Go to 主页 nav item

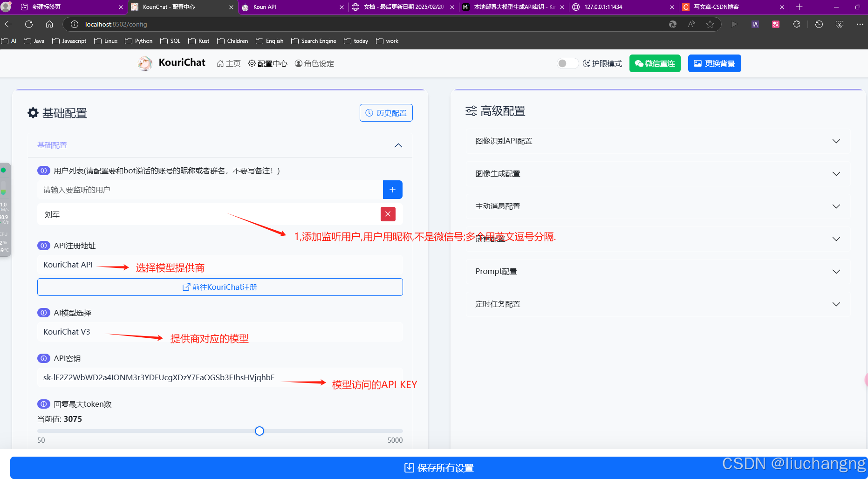pyautogui.click(x=229, y=63)
